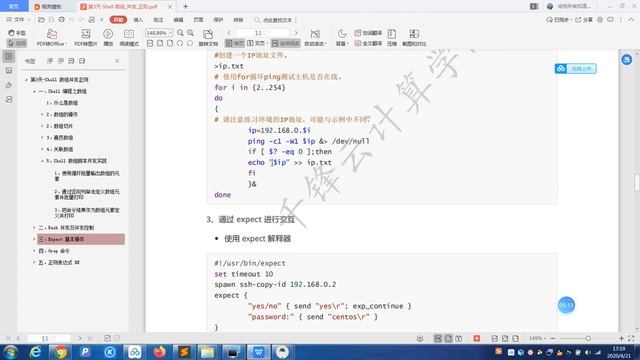The height and width of the screenshot is (360, 640).
Task: Select the '1、什么是数组' bookmark
Action: [x=62, y=103]
